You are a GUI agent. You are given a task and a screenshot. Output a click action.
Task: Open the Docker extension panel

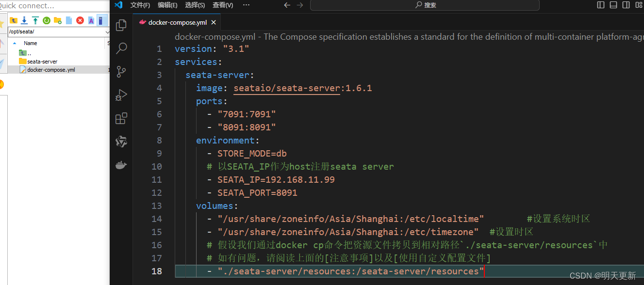point(121,165)
